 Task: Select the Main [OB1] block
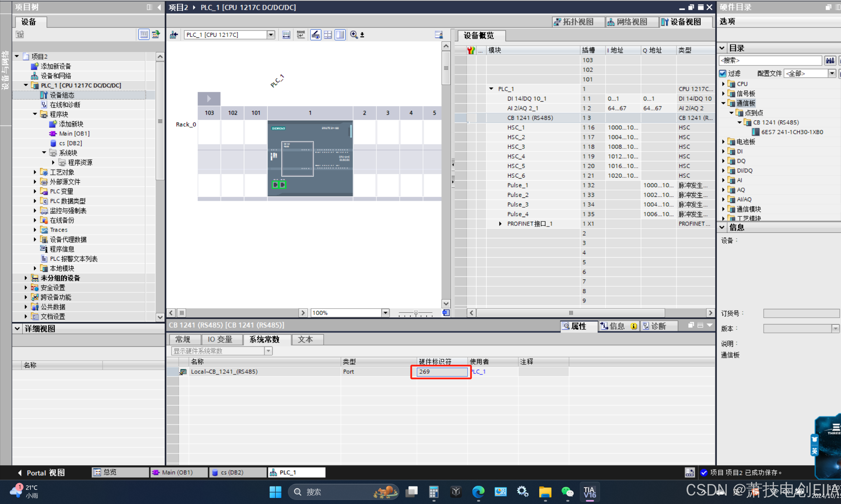[74, 133]
